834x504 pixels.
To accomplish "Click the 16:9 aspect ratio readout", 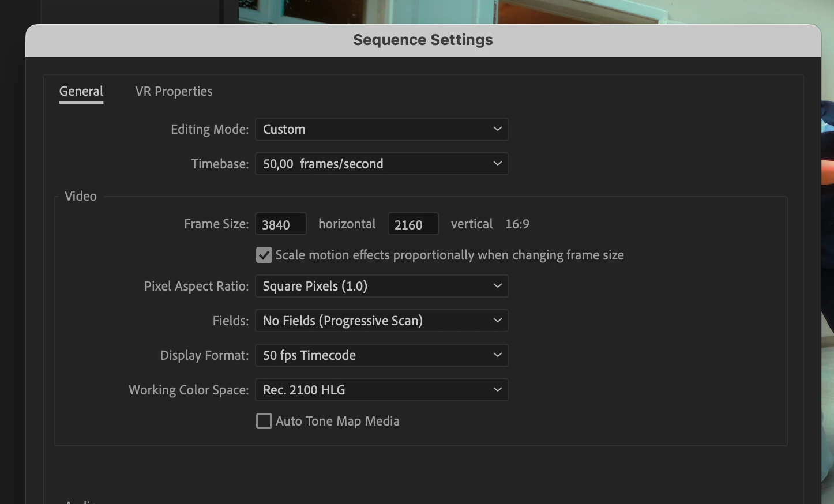I will click(x=517, y=224).
